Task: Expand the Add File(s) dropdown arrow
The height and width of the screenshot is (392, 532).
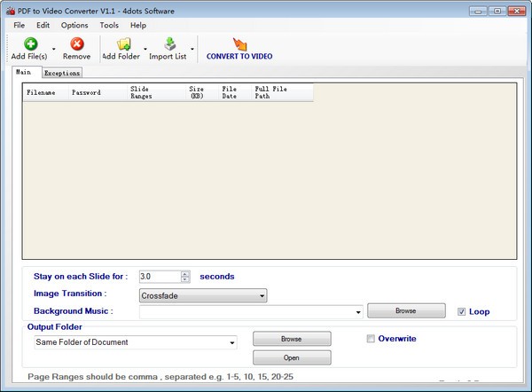Action: point(54,49)
